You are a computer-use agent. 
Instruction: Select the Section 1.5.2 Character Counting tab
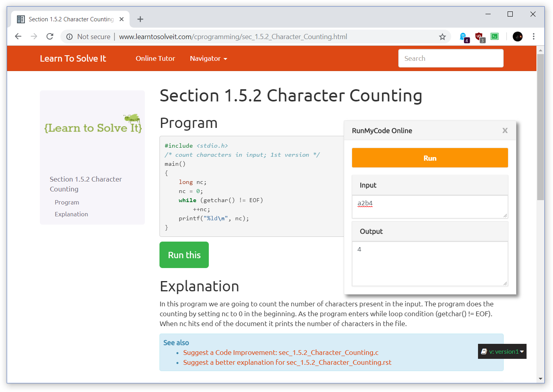point(71,19)
